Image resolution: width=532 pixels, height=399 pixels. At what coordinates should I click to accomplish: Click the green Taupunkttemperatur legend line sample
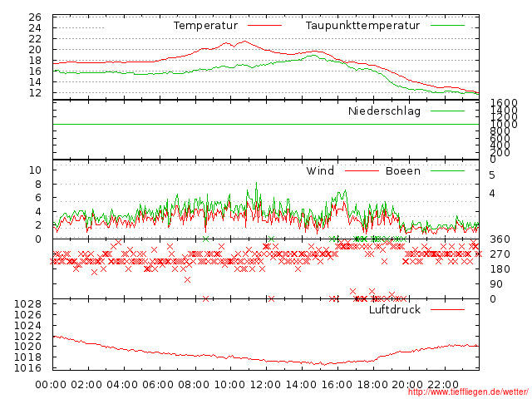tap(447, 26)
